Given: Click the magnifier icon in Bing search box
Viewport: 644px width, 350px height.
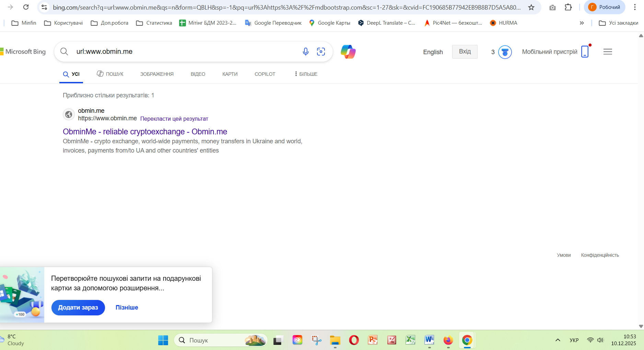Looking at the screenshot, I should [64, 51].
